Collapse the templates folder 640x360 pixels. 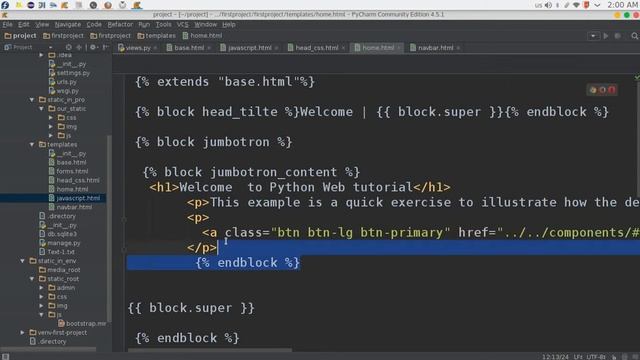pos(32,144)
